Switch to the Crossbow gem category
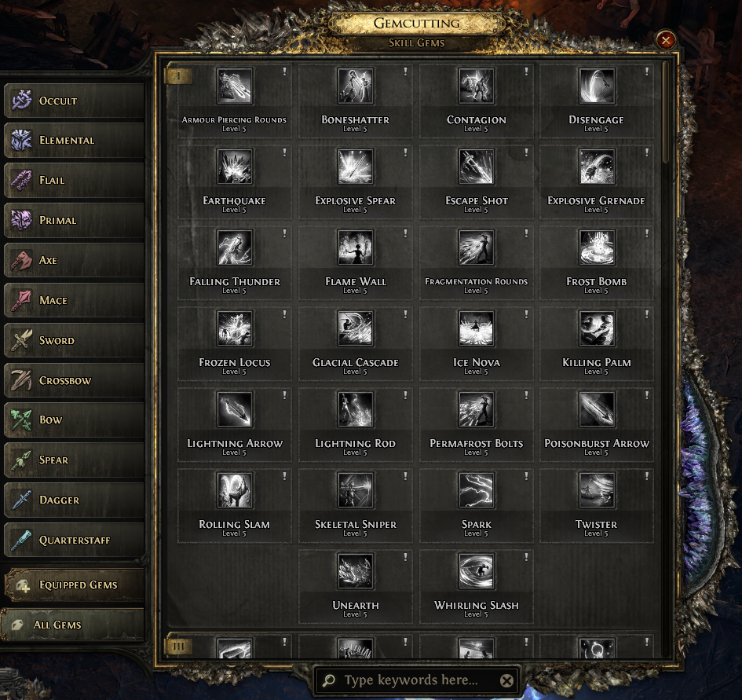Viewport: 742px width, 700px height. (75, 380)
